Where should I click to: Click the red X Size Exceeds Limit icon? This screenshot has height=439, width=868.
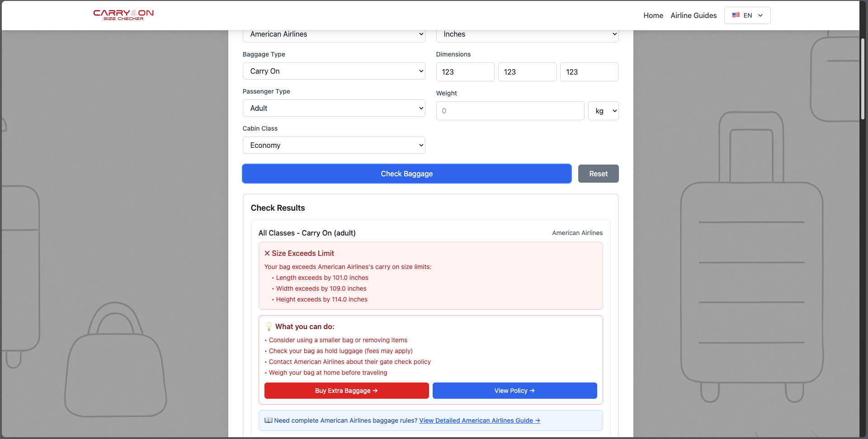point(267,253)
